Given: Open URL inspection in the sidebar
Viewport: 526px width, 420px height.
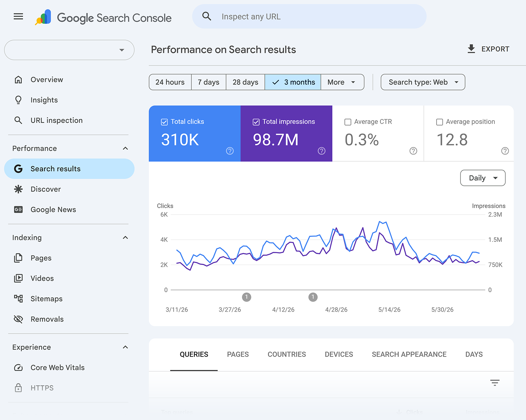Looking at the screenshot, I should tap(69, 120).
